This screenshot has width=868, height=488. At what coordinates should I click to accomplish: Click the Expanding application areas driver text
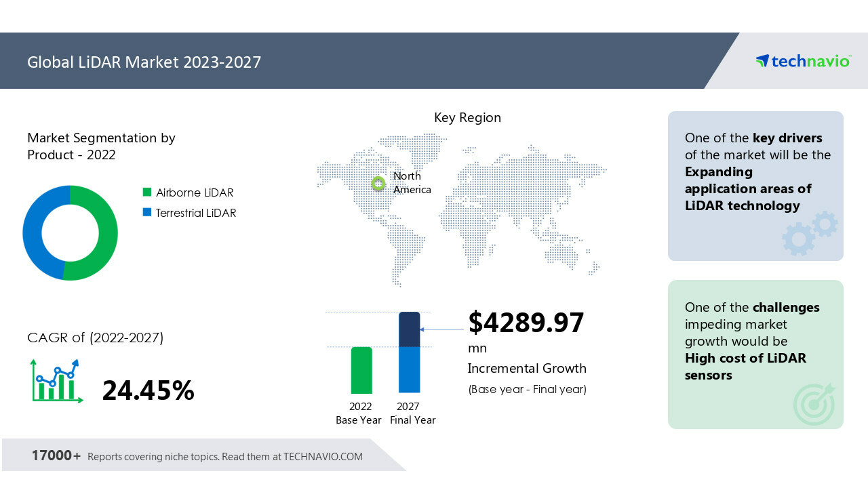747,188
